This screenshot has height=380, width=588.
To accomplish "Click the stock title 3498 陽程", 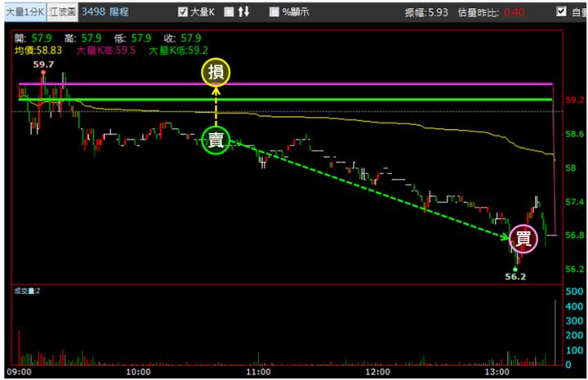I will coord(105,11).
